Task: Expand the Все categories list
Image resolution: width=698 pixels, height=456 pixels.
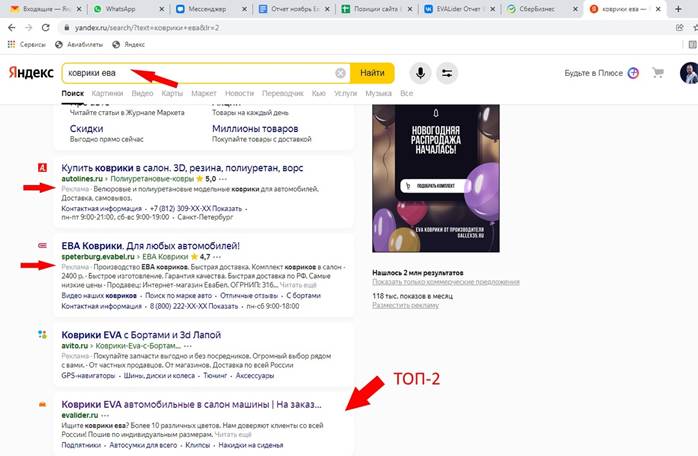Action: point(406,93)
